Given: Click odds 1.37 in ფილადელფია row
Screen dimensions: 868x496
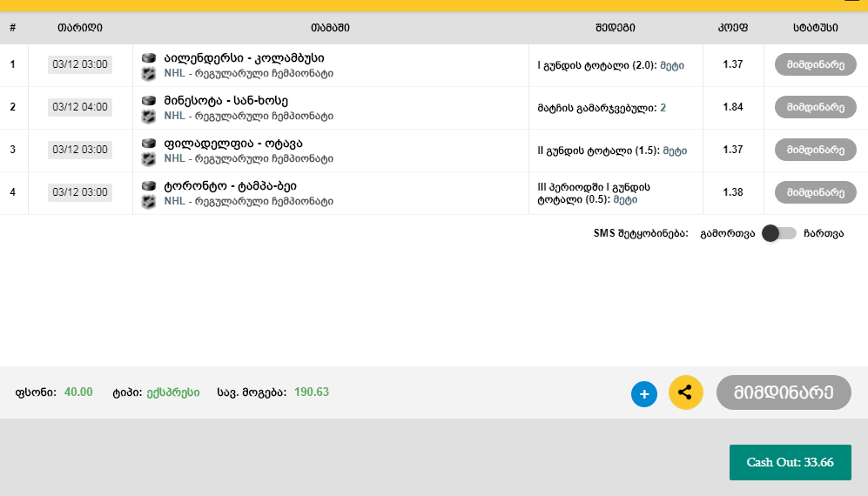Looking at the screenshot, I should tap(733, 150).
